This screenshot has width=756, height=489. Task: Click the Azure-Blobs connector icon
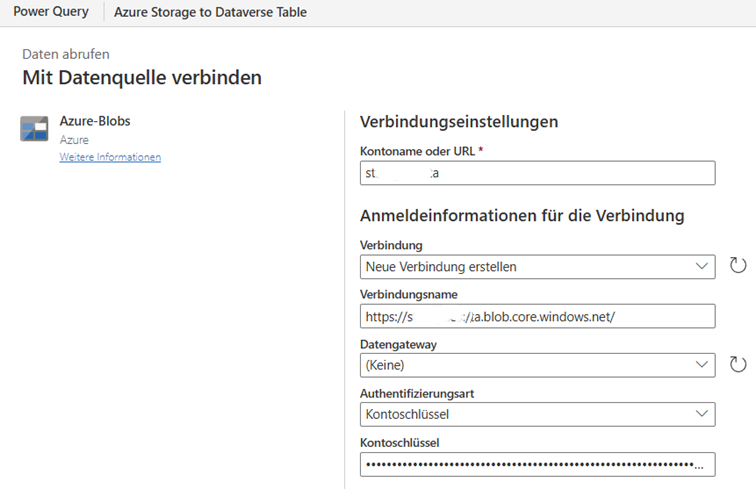click(34, 129)
